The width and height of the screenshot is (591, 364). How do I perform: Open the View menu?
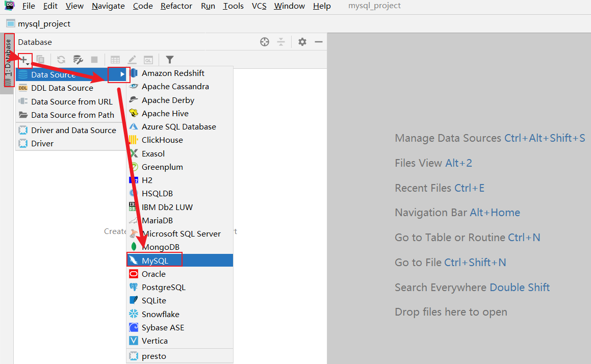pos(74,6)
